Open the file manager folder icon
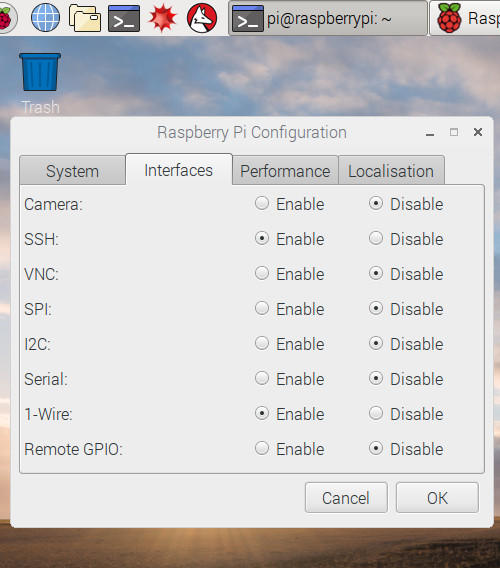Image resolution: width=500 pixels, height=568 pixels. (85, 18)
